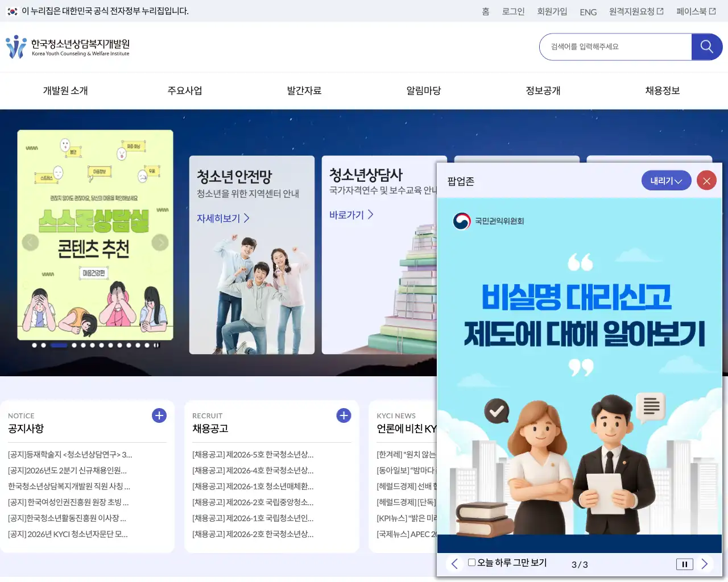Focus the search input field
Screen dimensions: 728x582
click(x=615, y=47)
